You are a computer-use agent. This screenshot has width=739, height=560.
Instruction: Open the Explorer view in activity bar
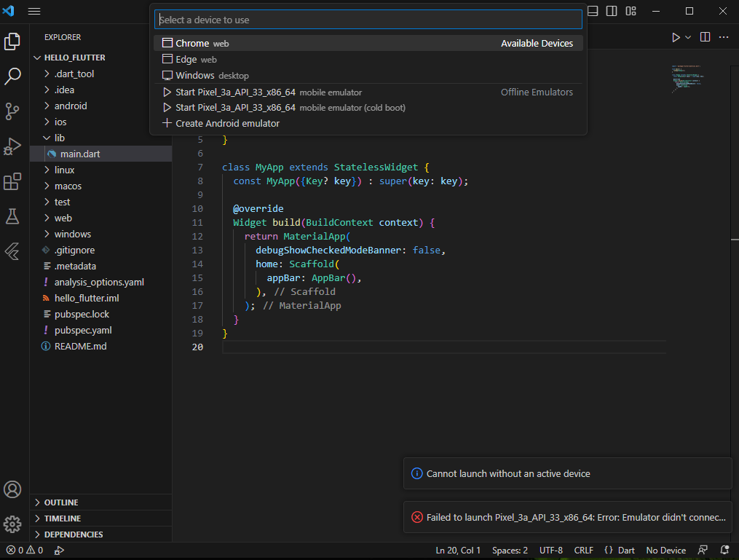click(x=12, y=42)
